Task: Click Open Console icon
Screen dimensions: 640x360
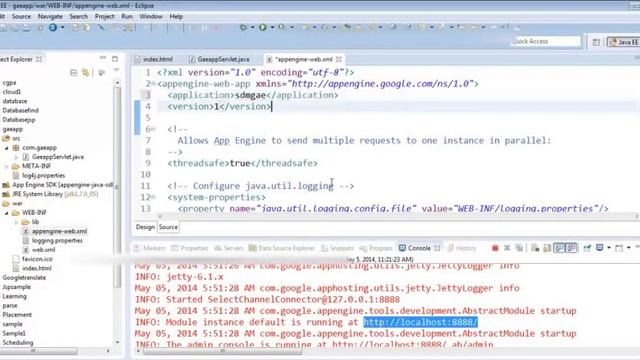Action: click(619, 248)
